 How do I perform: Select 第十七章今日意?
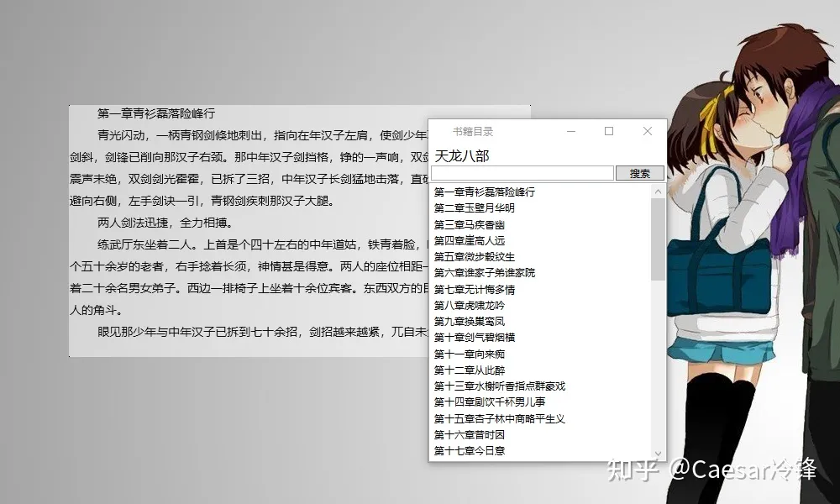(470, 451)
